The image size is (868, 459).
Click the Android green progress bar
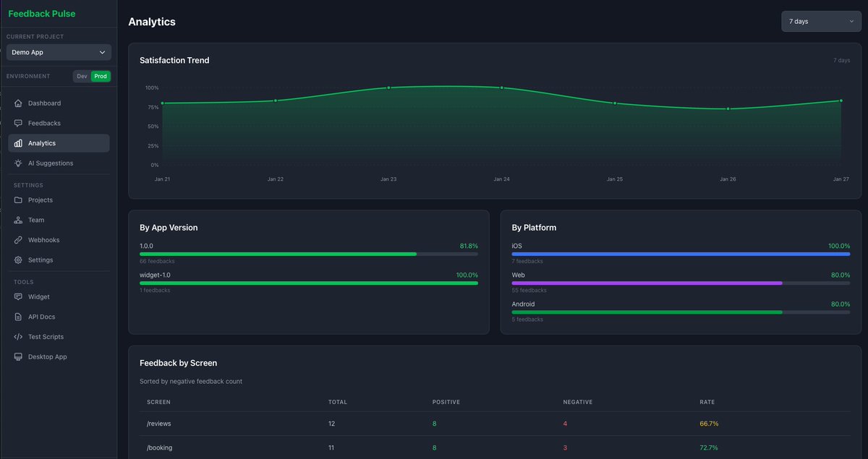[681, 312]
